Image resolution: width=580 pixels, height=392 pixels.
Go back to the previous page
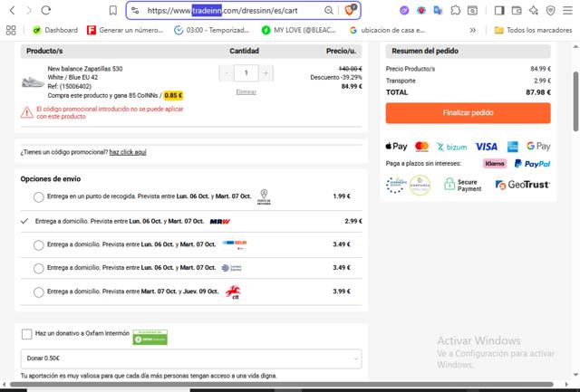(12, 10)
